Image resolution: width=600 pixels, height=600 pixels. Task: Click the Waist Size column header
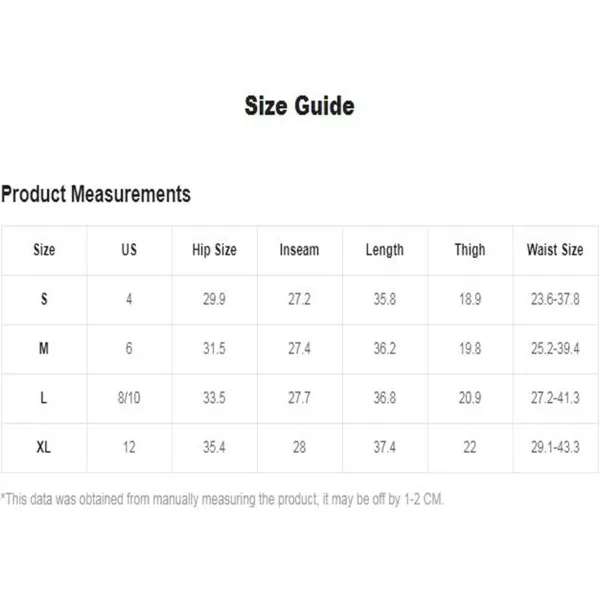pyautogui.click(x=554, y=250)
